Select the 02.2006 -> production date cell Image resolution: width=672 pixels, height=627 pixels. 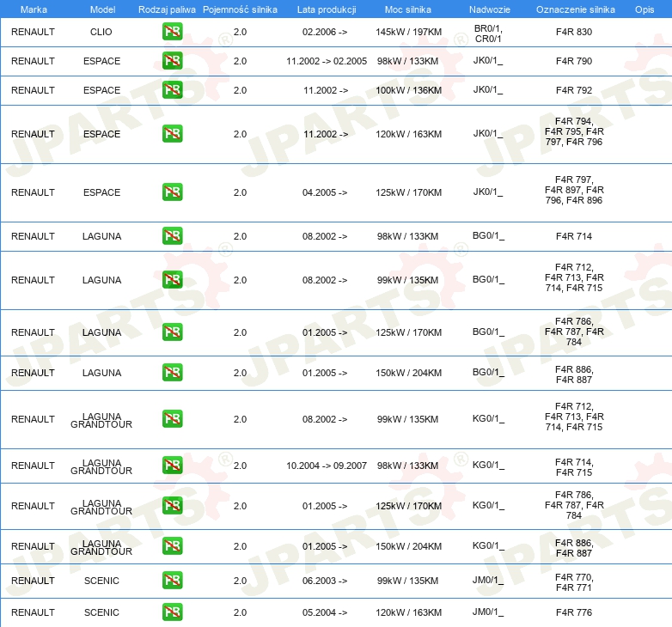click(325, 32)
